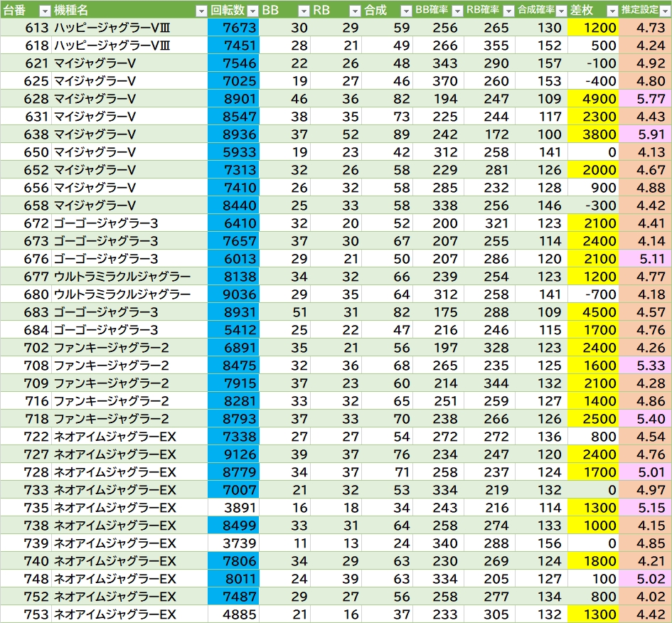Select the yellow 差枚 cell showing 4900
Viewport: 672px width, 623px height.
tap(594, 99)
